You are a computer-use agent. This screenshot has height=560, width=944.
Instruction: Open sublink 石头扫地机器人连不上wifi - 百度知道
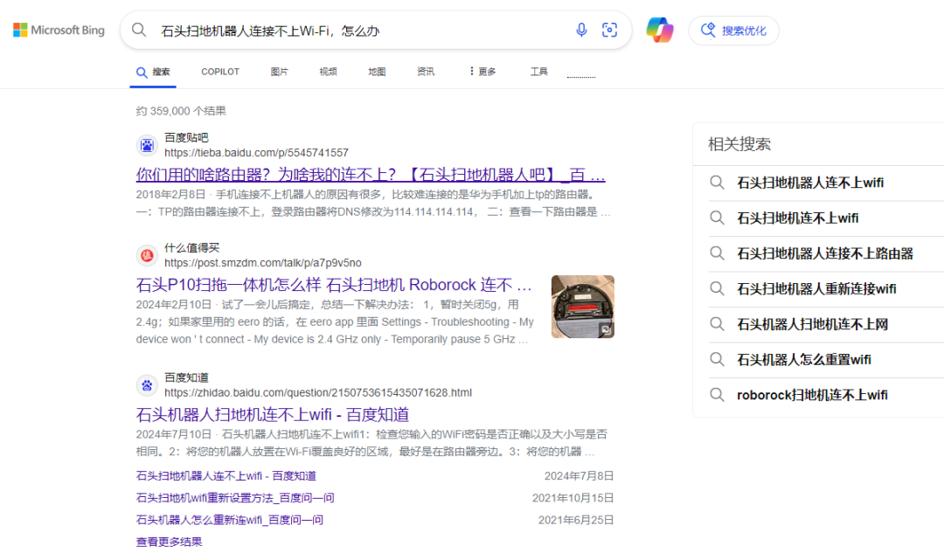226,476
